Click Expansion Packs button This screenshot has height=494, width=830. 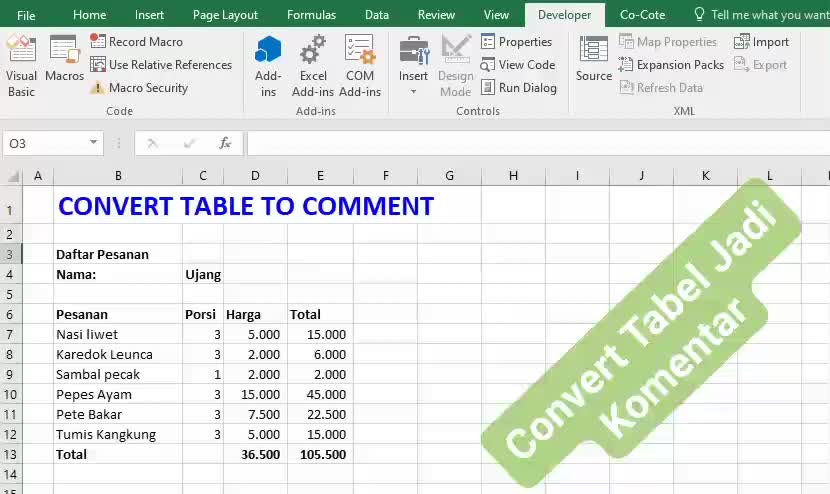671,65
